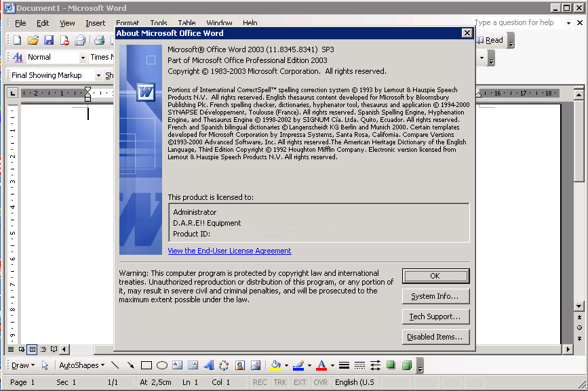
Task: Switch to Reading Layout view icon
Action: pyautogui.click(x=54, y=350)
